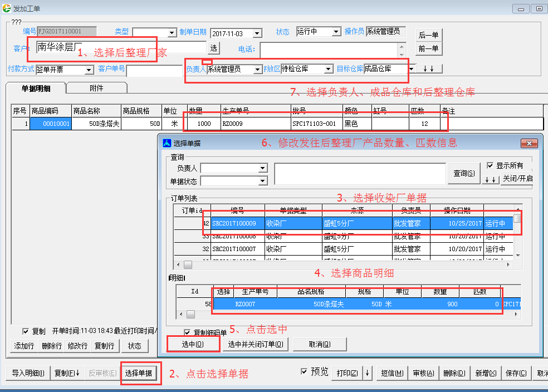Open the 目标仓库 dropdown

[x=412, y=69]
